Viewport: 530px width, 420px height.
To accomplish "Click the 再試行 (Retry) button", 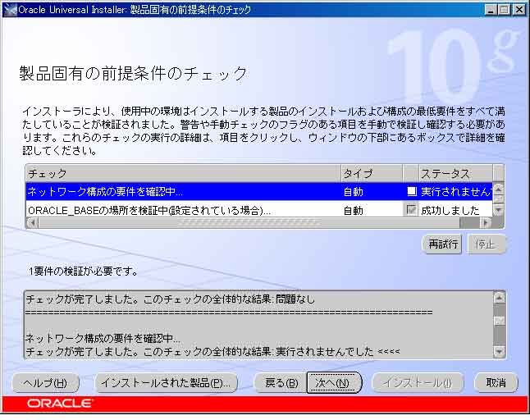I will coord(442,244).
